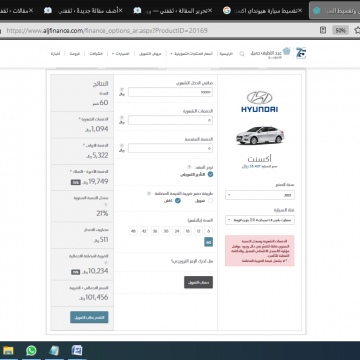The width and height of the screenshot is (360, 360).
Task: Open the manufacture year dropdown
Action: tap(260, 195)
